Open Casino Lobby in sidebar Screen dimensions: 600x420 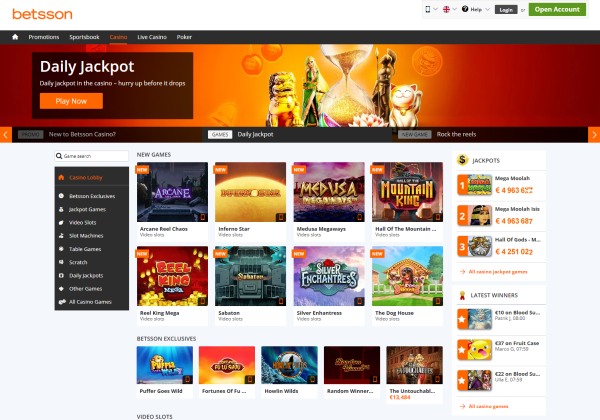(x=92, y=177)
